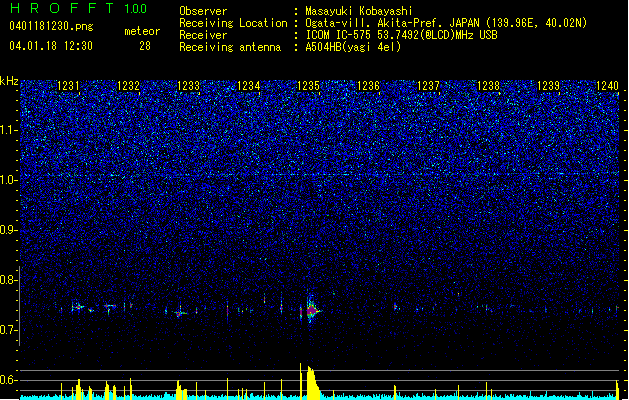The width and height of the screenshot is (629, 400).
Task: Select the filename 0401181230.png
Action: coord(51,26)
